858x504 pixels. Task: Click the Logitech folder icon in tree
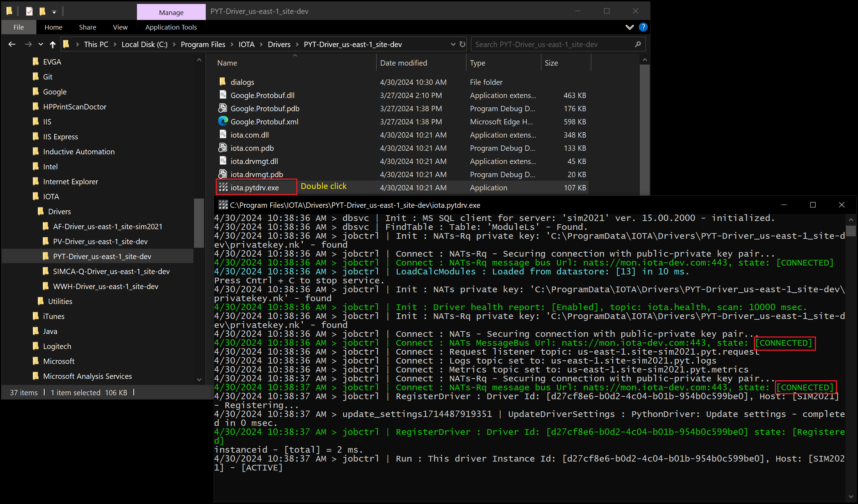(36, 346)
